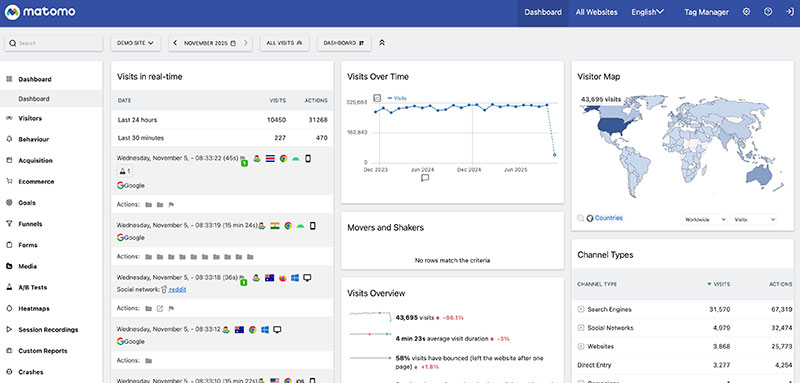Click the sign-in arrow icon
This screenshot has height=383, width=800.
pyautogui.click(x=790, y=12)
